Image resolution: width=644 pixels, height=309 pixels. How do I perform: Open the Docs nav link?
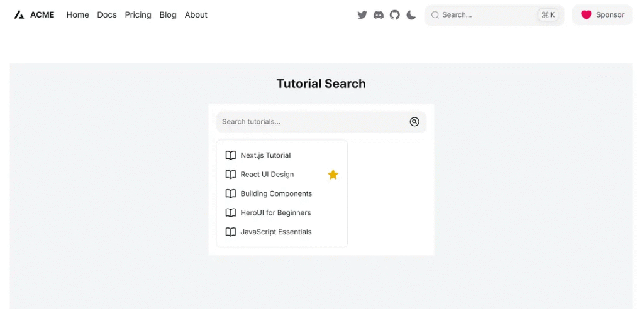[x=107, y=15]
